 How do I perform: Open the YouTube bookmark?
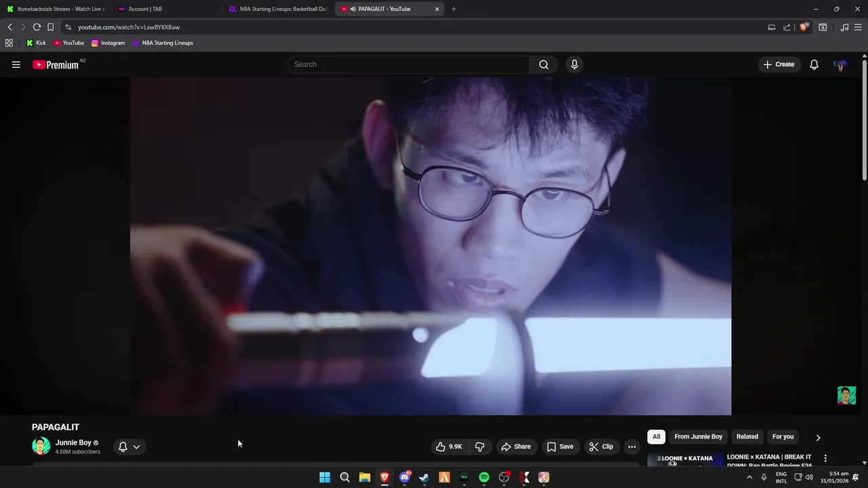(x=68, y=43)
